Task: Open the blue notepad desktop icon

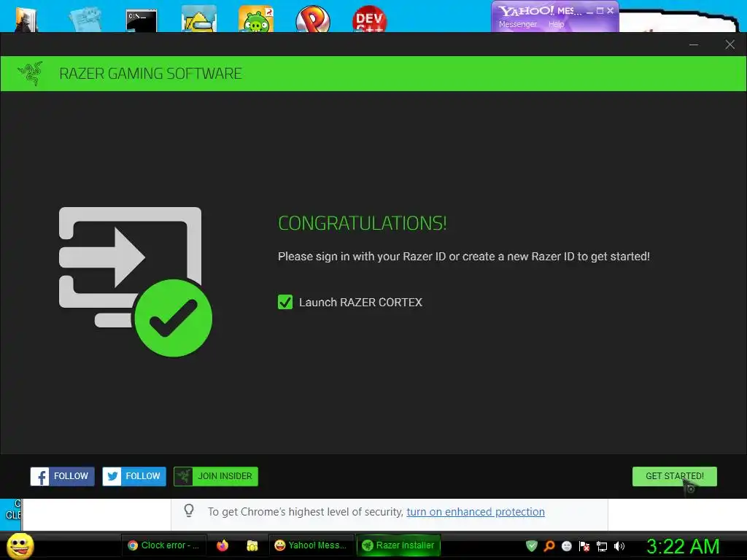Action: tap(85, 19)
